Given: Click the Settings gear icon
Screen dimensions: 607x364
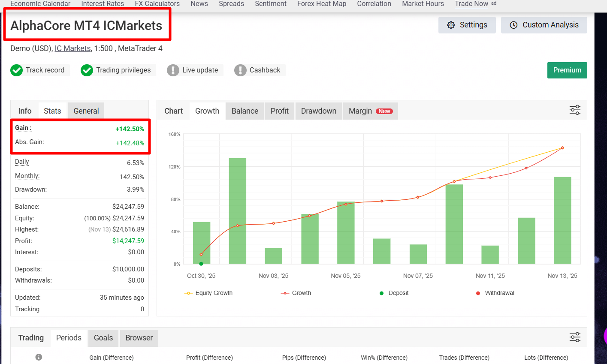Looking at the screenshot, I should pos(451,25).
